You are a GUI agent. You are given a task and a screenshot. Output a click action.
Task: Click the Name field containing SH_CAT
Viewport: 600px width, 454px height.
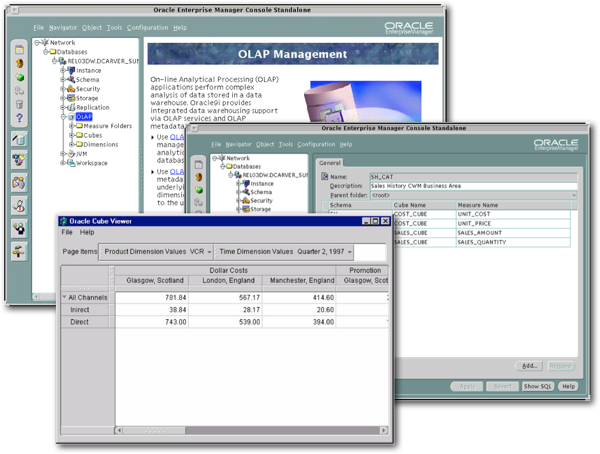(x=473, y=177)
